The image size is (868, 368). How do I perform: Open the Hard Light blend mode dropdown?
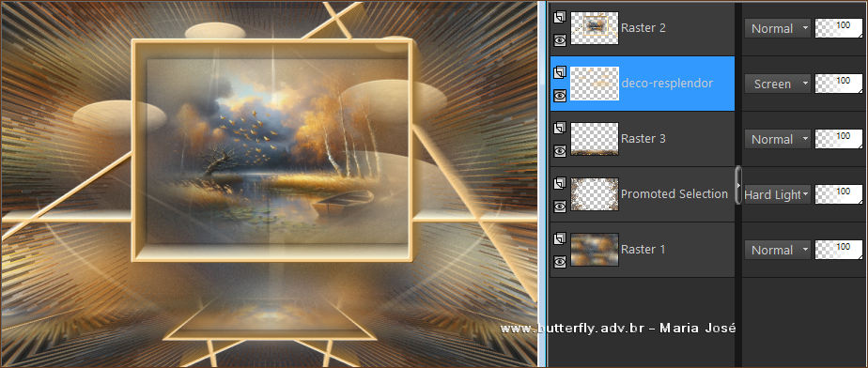click(777, 194)
